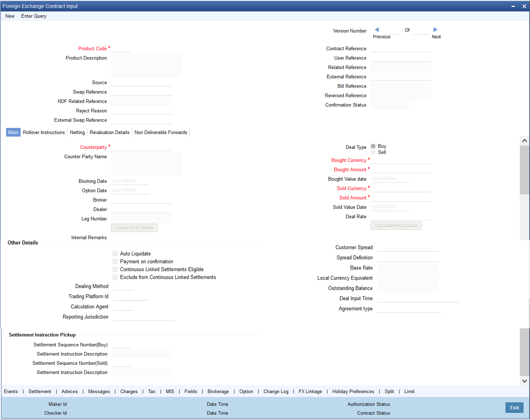
Task: Open the Non Deliverable Forwards tab
Action: pos(161,132)
